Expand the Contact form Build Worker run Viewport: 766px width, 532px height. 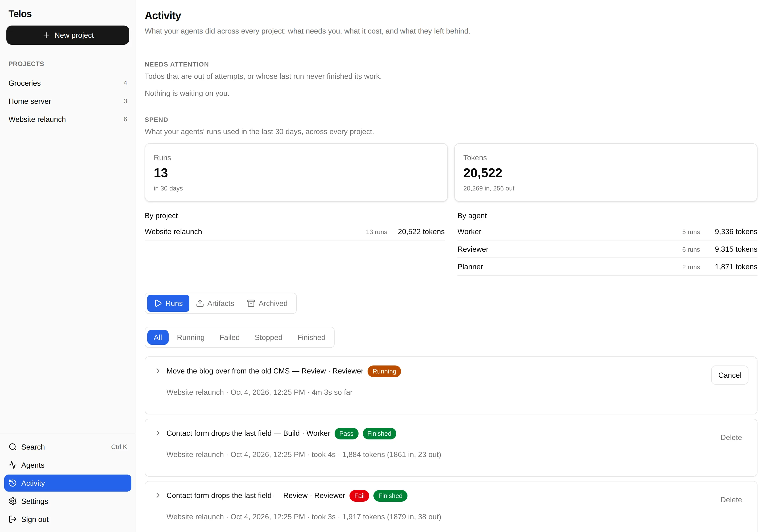point(158,433)
